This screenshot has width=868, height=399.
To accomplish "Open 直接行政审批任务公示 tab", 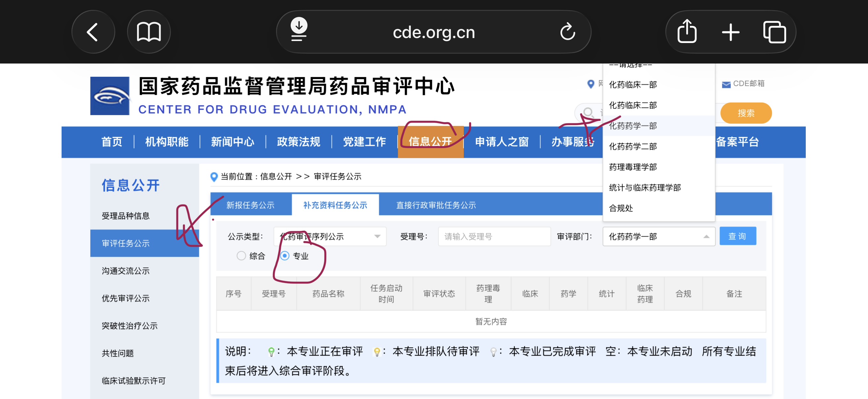I will (x=436, y=205).
